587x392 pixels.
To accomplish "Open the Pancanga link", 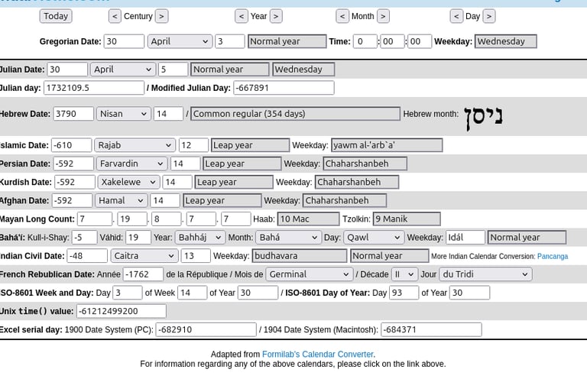I will tap(553, 257).
